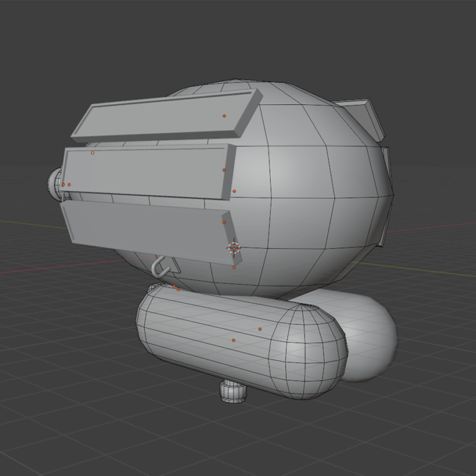Click the origin dot on the top panel
476x476 pixels.
(x=224, y=116)
